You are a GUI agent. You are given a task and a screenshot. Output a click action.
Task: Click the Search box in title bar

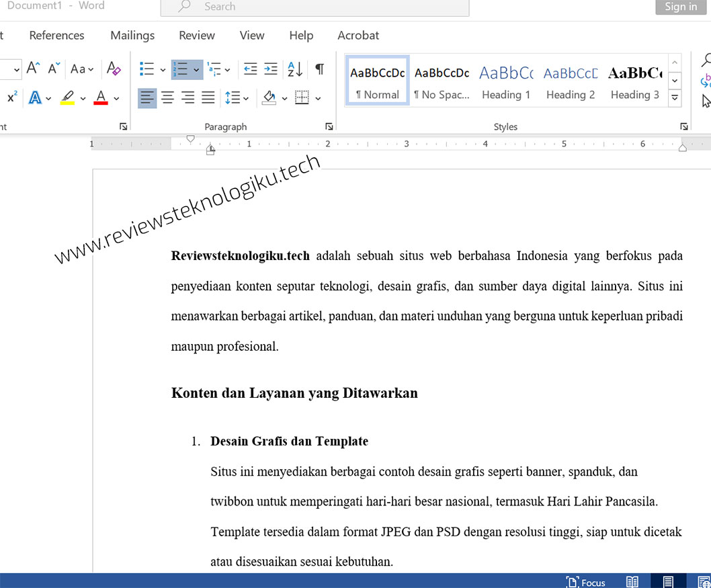315,7
